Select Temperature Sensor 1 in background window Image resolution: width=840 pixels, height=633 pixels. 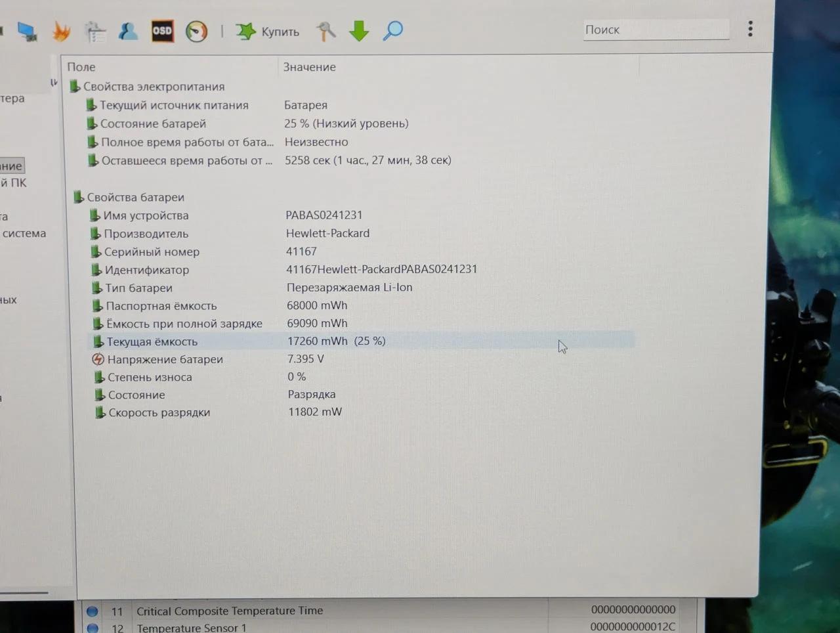click(x=191, y=627)
